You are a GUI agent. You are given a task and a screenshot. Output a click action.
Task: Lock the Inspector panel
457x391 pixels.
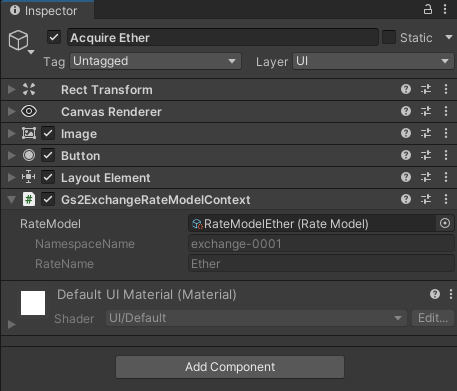pyautogui.click(x=428, y=9)
